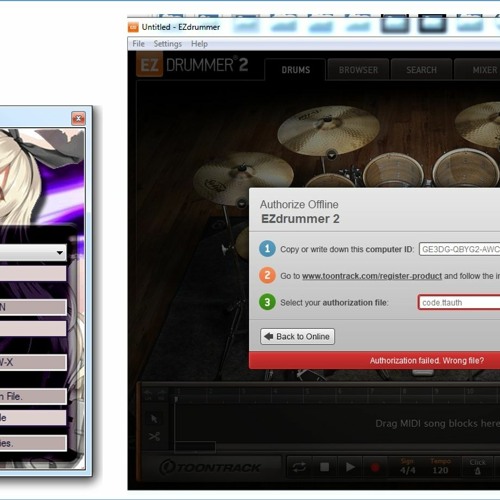Image resolution: width=500 pixels, height=500 pixels.
Task: Open the left hi-hat cymbal dropdown arrow
Action: 241,203
